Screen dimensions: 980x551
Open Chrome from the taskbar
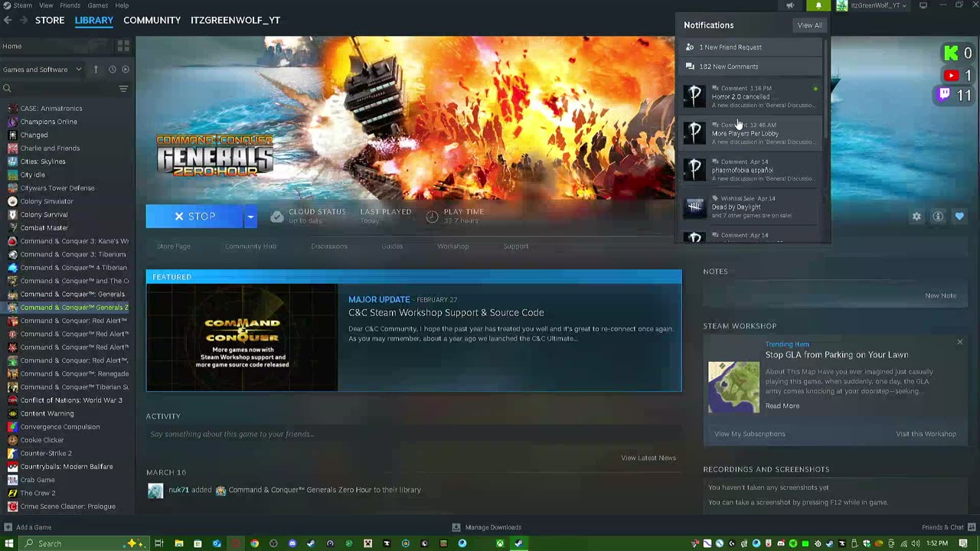click(254, 543)
